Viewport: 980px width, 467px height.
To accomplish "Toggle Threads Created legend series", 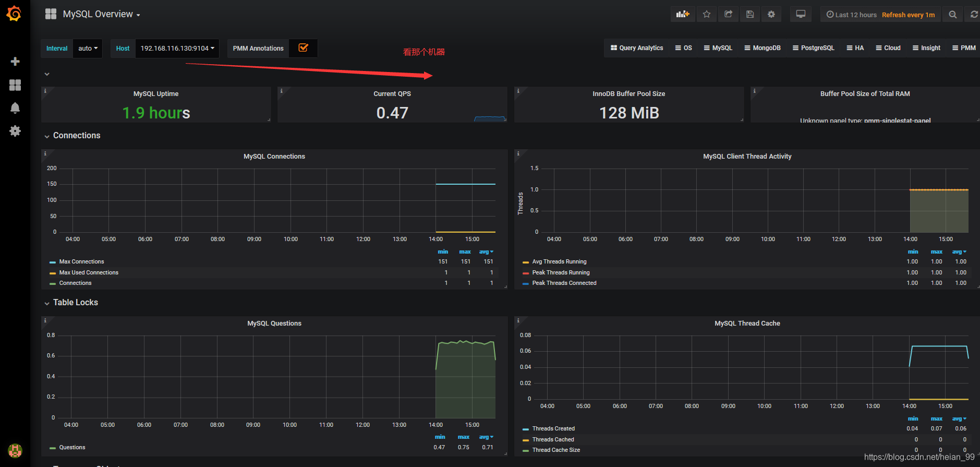I will (x=553, y=428).
